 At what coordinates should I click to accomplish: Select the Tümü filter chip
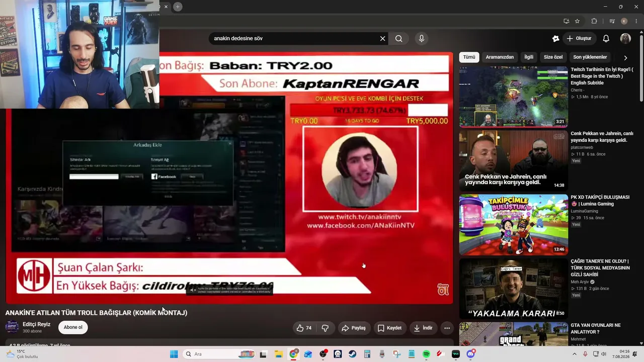tap(469, 57)
